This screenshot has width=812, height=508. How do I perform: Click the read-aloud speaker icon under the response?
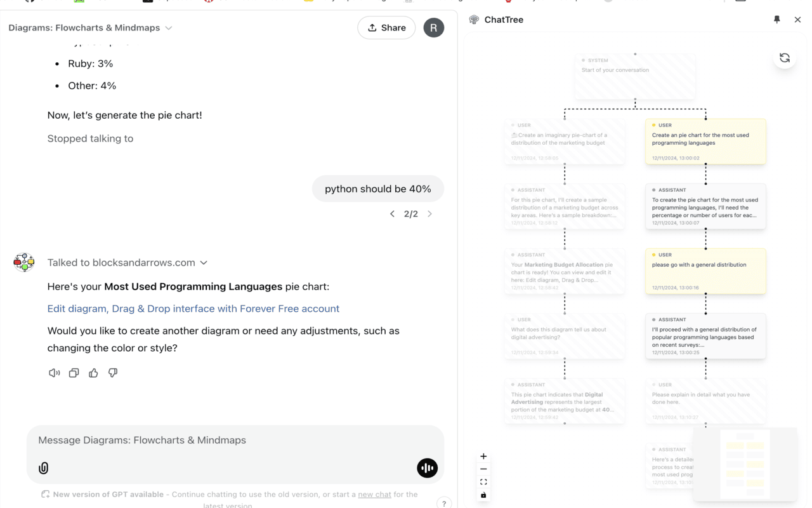coord(54,373)
